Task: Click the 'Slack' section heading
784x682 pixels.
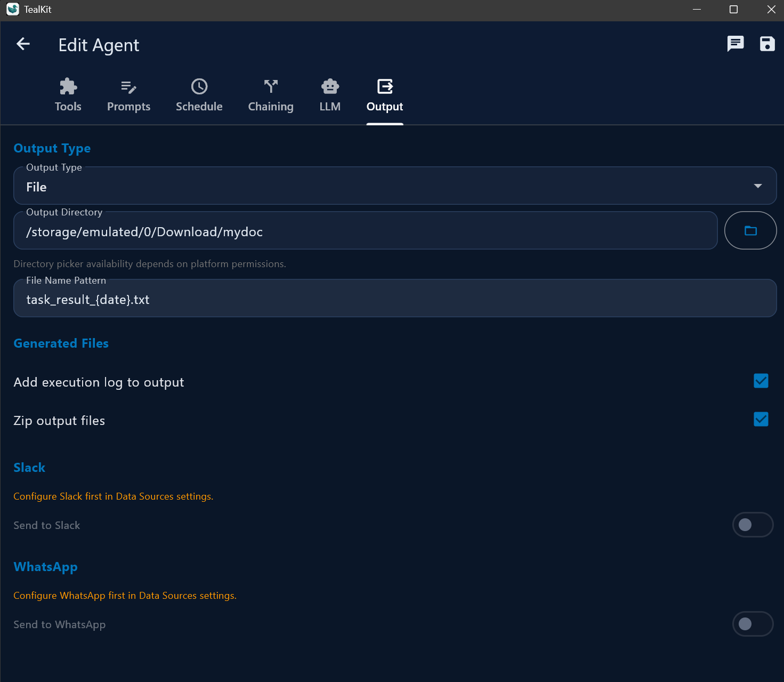Action: pos(29,468)
